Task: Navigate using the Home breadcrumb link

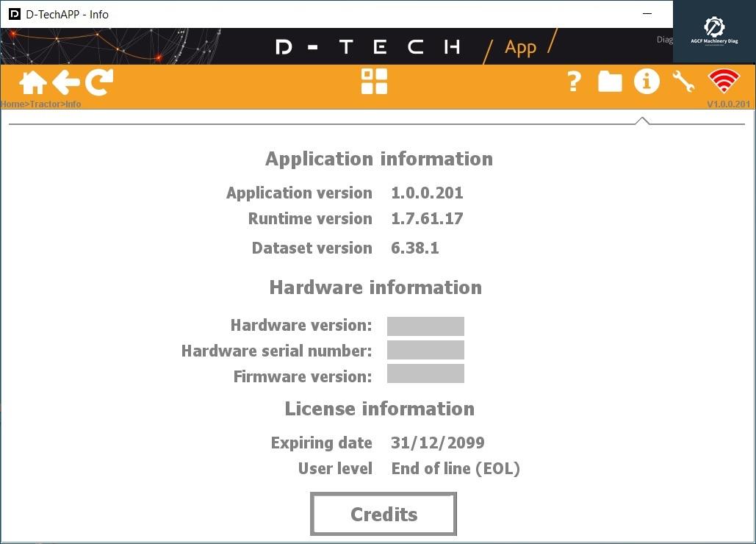Action: pos(12,104)
